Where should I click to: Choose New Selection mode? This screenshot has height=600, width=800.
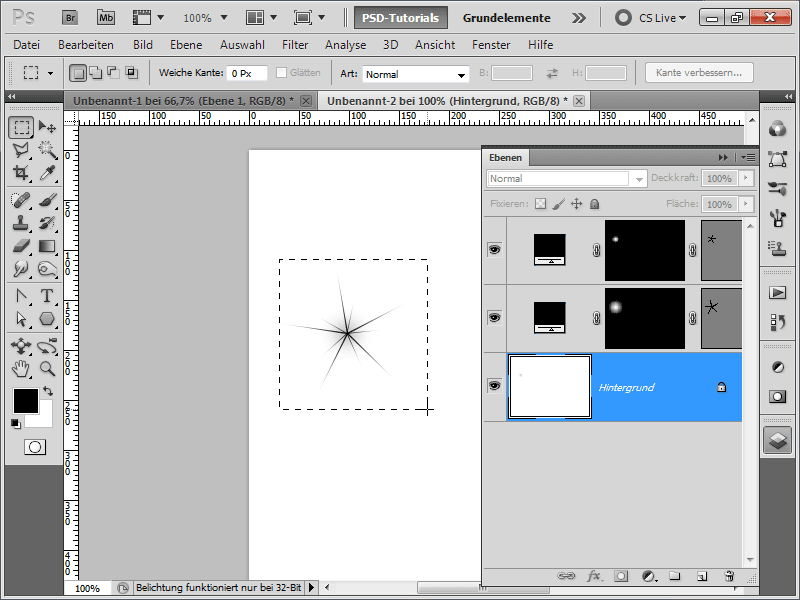coord(78,73)
